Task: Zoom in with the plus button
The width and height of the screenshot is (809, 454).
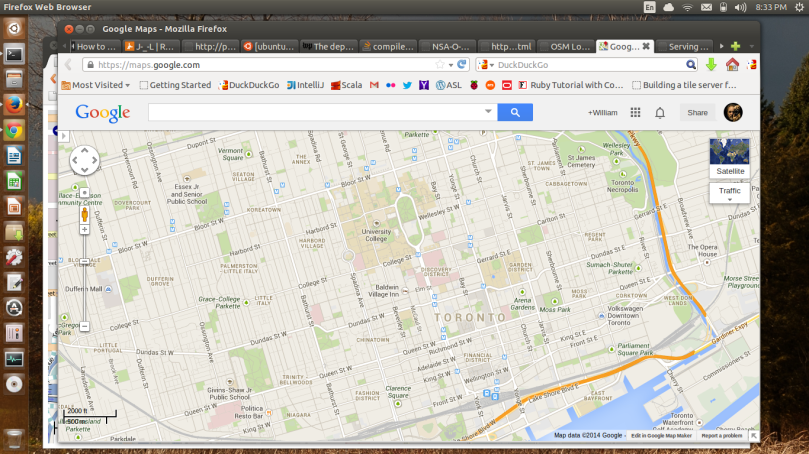Action: click(x=85, y=230)
